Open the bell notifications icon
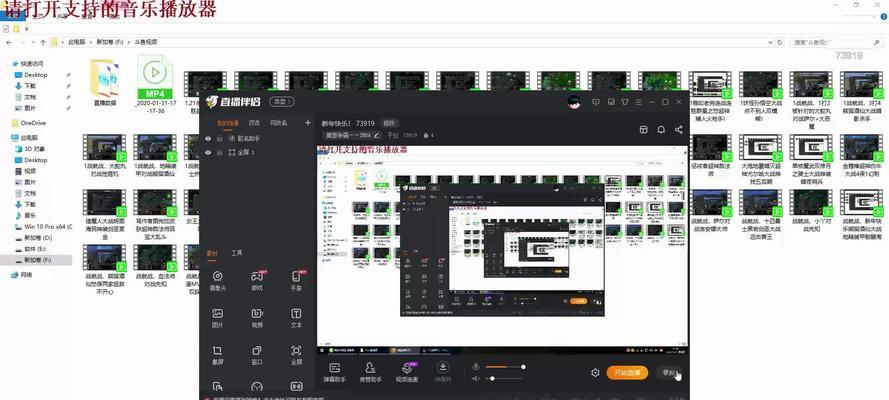The image size is (889, 400). [661, 130]
